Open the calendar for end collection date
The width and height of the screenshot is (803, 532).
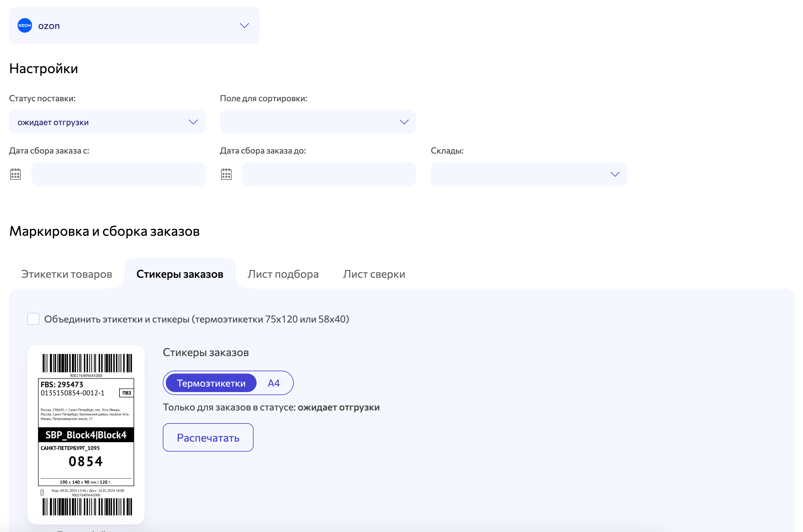226,174
